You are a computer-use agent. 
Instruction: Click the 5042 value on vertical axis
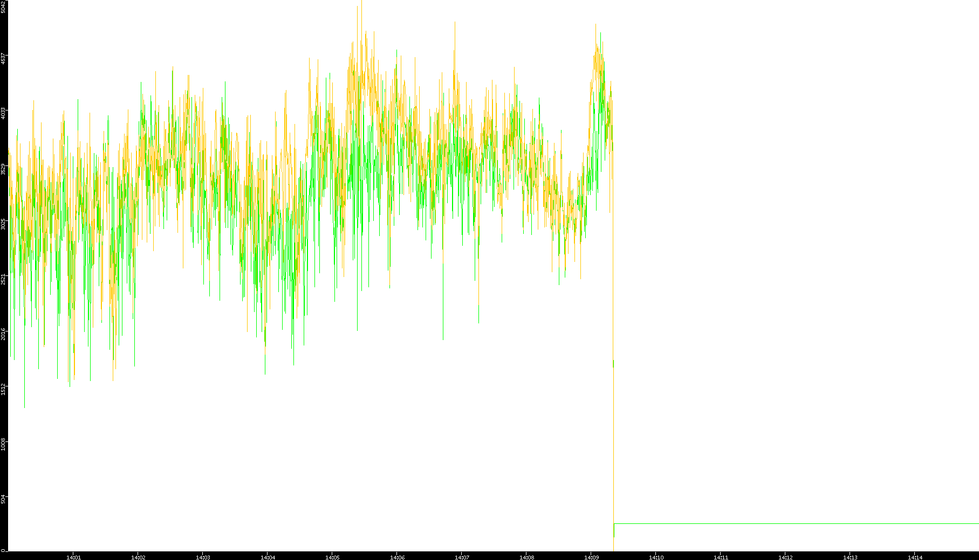coord(3,6)
